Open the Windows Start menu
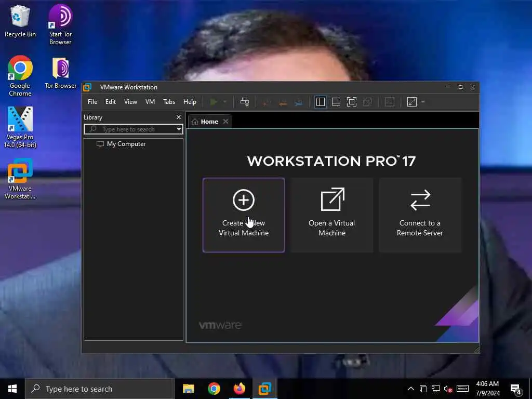 point(12,389)
